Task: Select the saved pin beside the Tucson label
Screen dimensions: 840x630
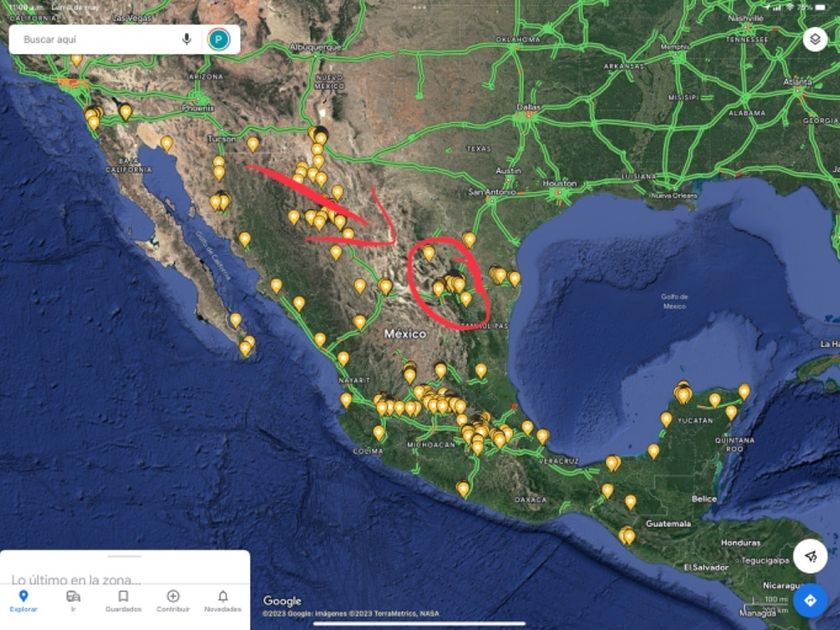Action: click(x=253, y=144)
